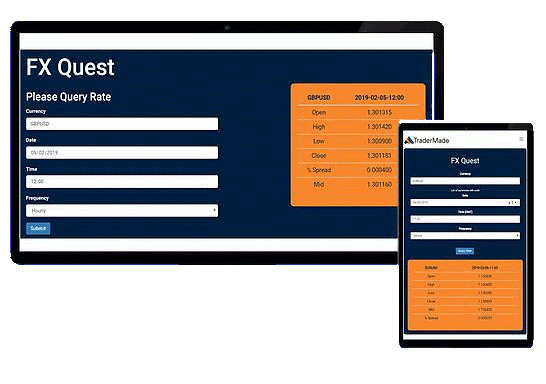Select the tablet Currency text field
The height and width of the screenshot is (384, 546).
(465, 181)
